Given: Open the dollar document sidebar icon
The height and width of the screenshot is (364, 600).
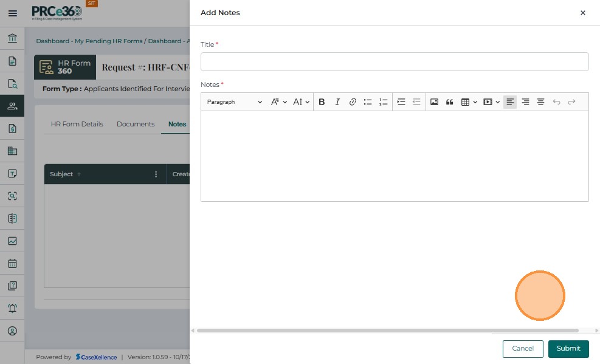Looking at the screenshot, I should [x=12, y=128].
